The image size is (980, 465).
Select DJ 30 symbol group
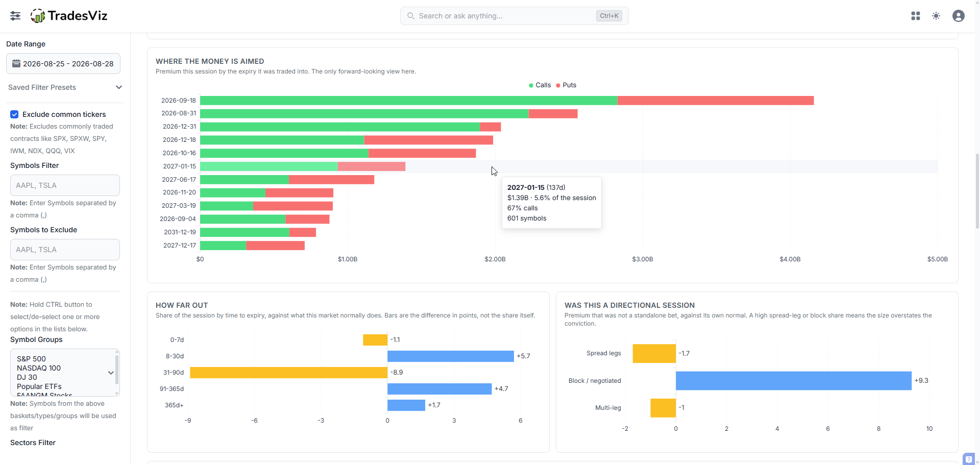pos(27,377)
